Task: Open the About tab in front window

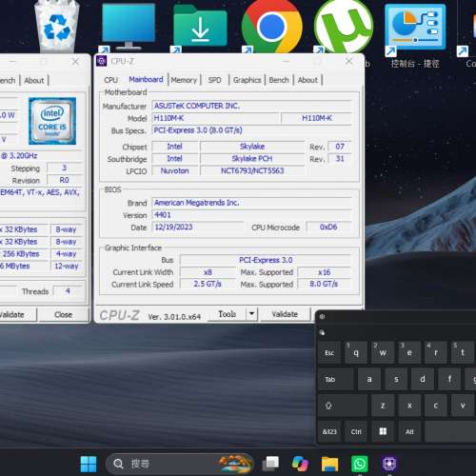Action: 307,80
